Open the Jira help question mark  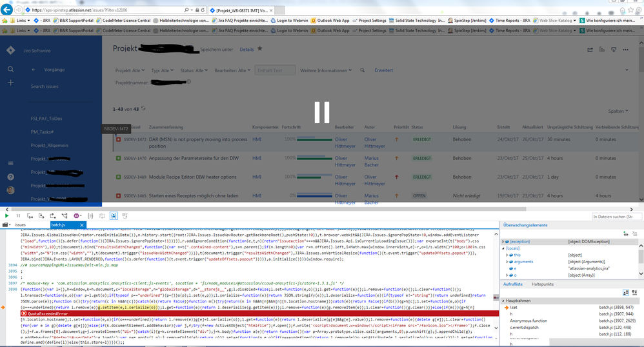(x=11, y=177)
